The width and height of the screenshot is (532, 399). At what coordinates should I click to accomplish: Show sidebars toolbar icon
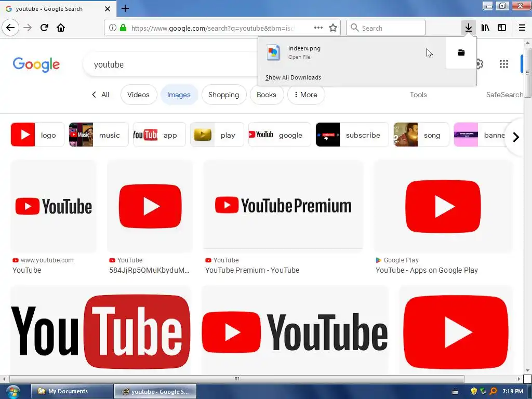pyautogui.click(x=502, y=28)
